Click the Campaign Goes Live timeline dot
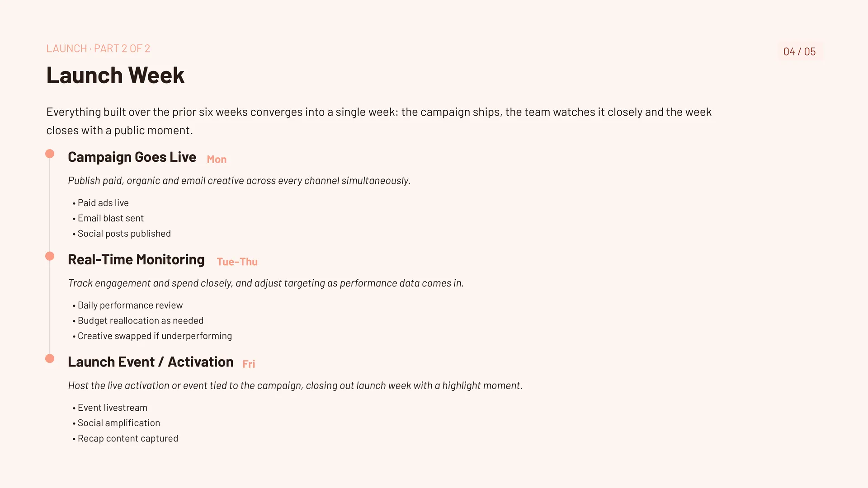Screen dimensions: 868x488 [50, 154]
